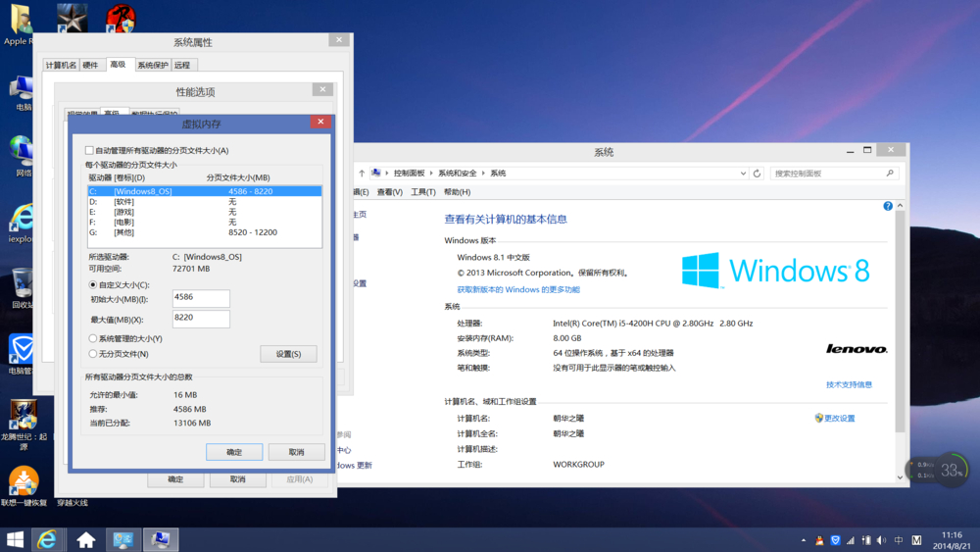Click the help question mark in System window
This screenshot has height=552, width=980.
coord(888,206)
